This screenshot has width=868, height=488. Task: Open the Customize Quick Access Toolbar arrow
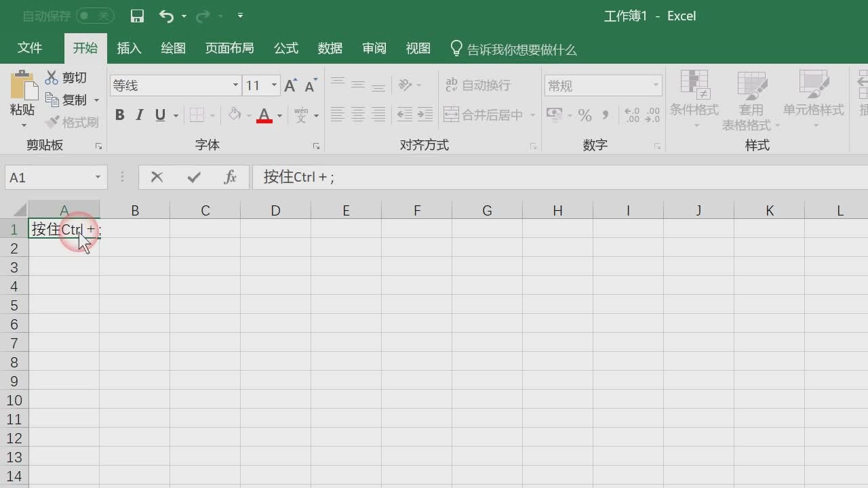click(241, 16)
